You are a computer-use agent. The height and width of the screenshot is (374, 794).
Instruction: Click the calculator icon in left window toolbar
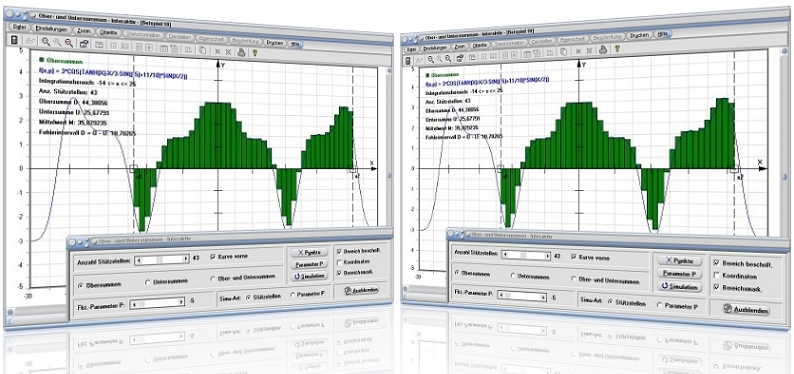click(x=15, y=40)
